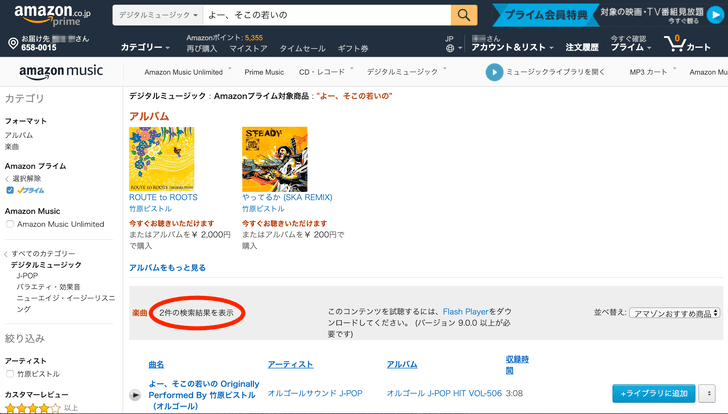Select J-POP category in sidebar
The width and height of the screenshot is (728, 414).
click(x=27, y=276)
